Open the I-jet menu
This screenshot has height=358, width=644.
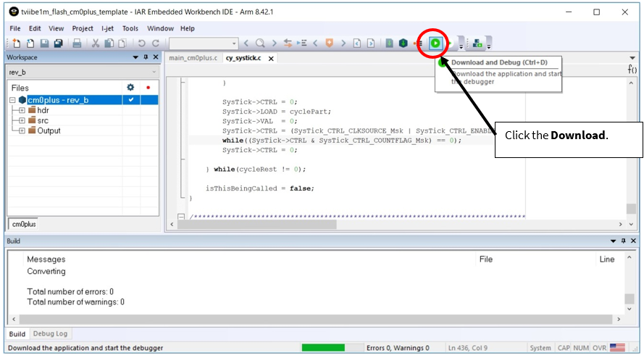[108, 28]
